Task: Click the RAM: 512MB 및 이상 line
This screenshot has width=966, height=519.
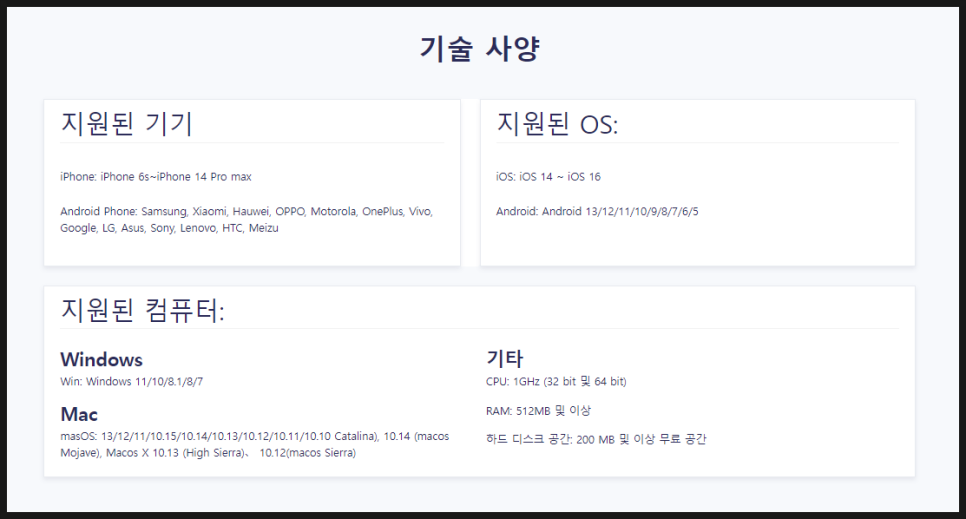Action: (x=538, y=411)
